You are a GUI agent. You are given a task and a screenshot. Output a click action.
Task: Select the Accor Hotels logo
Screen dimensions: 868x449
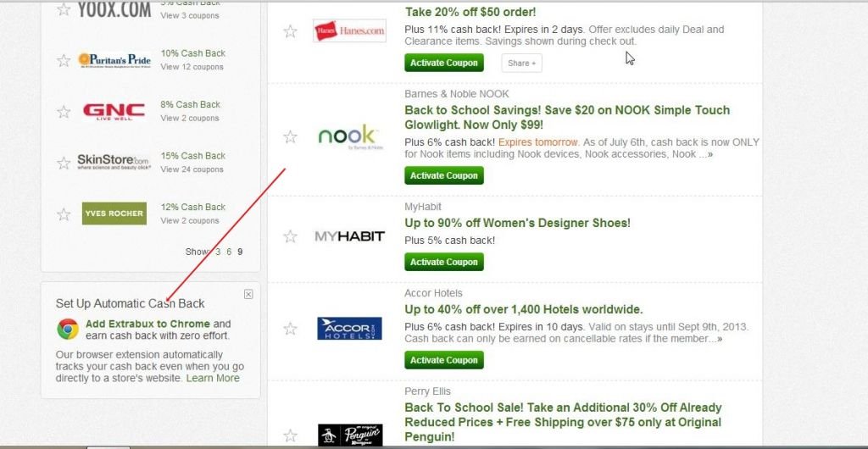pyautogui.click(x=349, y=328)
